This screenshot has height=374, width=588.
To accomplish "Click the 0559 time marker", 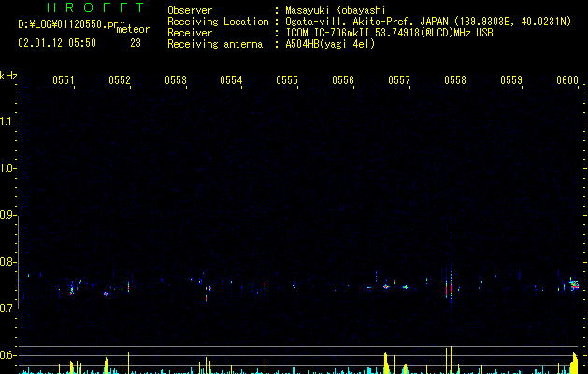I will (x=511, y=80).
